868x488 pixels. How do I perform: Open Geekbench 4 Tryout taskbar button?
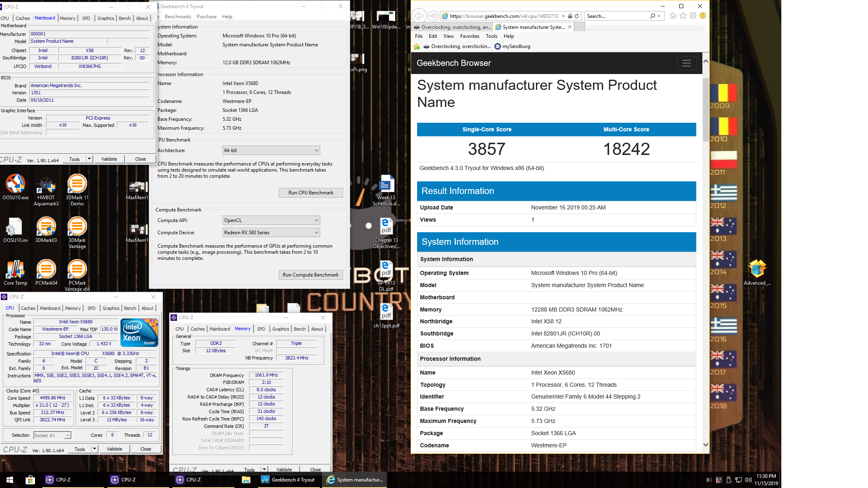coord(288,480)
